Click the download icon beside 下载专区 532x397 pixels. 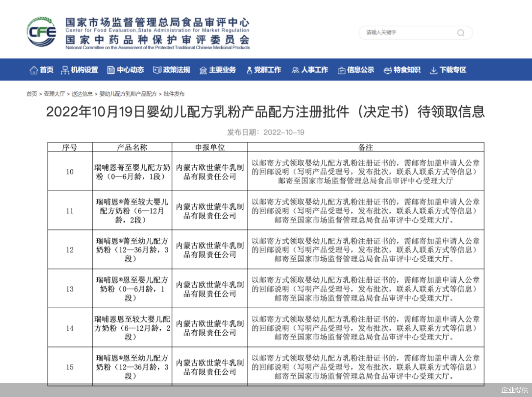[433, 70]
